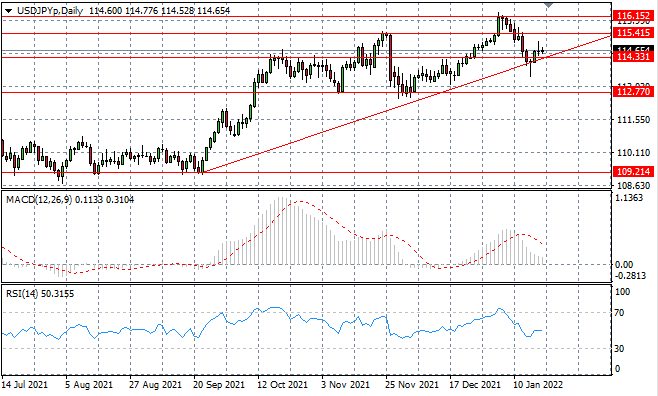Image resolution: width=658 pixels, height=396 pixels.
Task: Select the rising red diagonal trendline
Action: (406, 104)
